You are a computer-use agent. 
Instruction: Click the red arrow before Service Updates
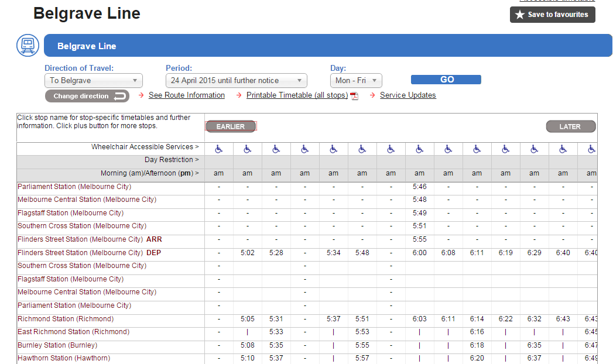[x=373, y=95]
